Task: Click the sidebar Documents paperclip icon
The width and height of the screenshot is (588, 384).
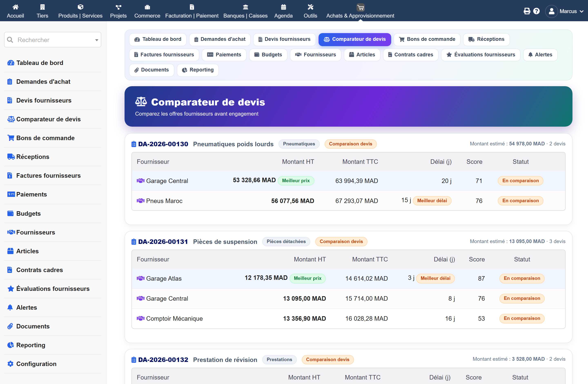Action: tap(10, 326)
